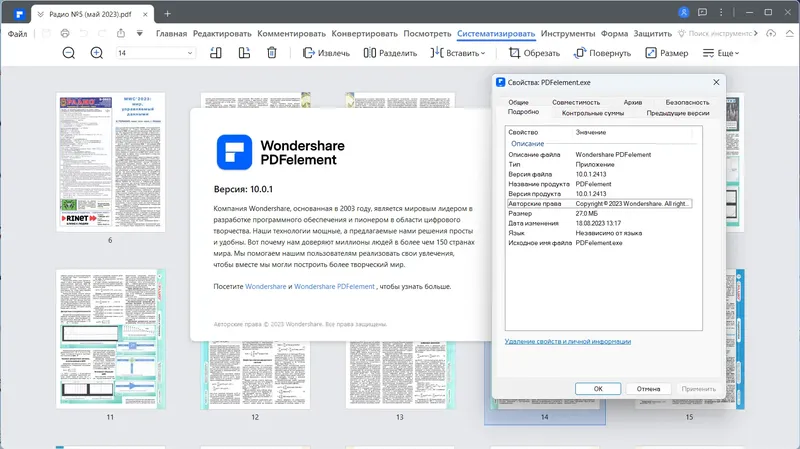This screenshot has height=449, width=800.
Task: Open the Инструменты ribbon tab
Action: tap(568, 34)
